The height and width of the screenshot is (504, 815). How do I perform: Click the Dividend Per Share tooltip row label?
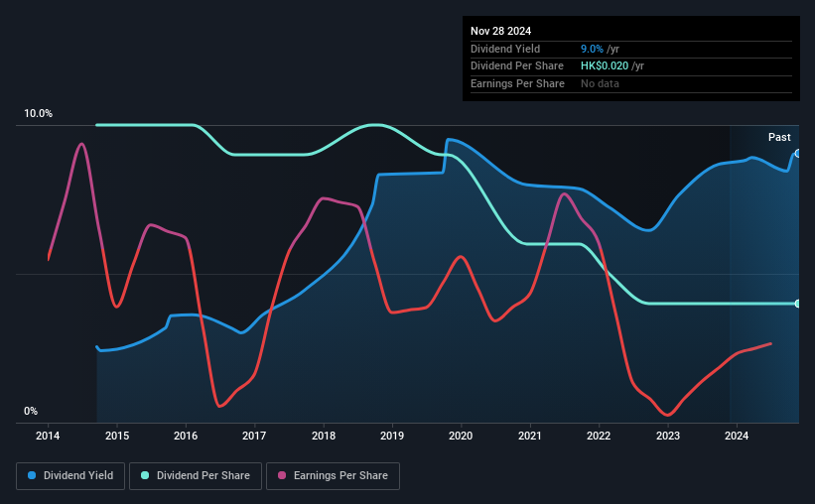pyautogui.click(x=516, y=66)
